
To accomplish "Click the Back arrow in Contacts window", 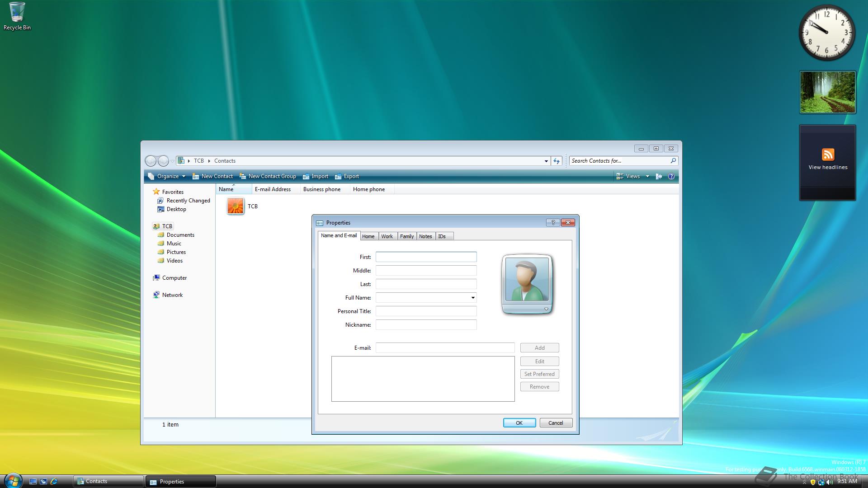I will point(151,161).
